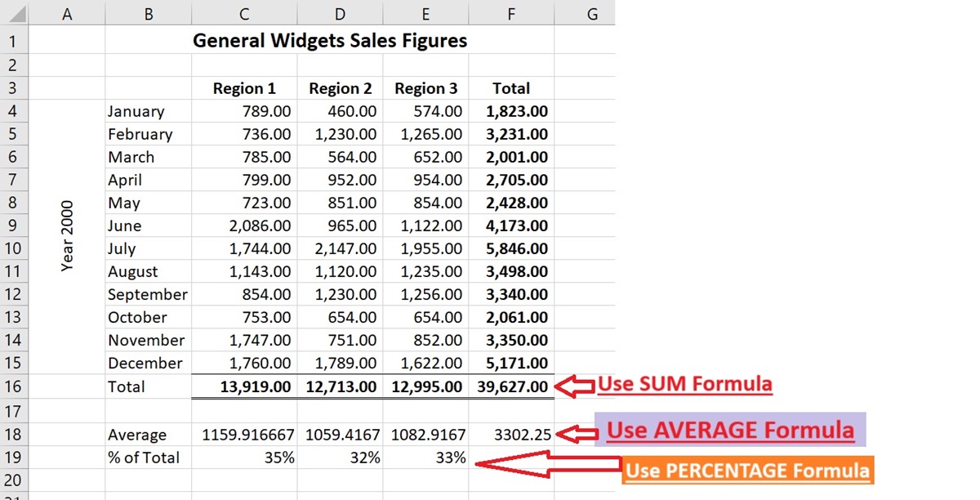Screen dimensions: 980x500
Task: Select the 'Region 2' header cell
Action: click(x=340, y=89)
